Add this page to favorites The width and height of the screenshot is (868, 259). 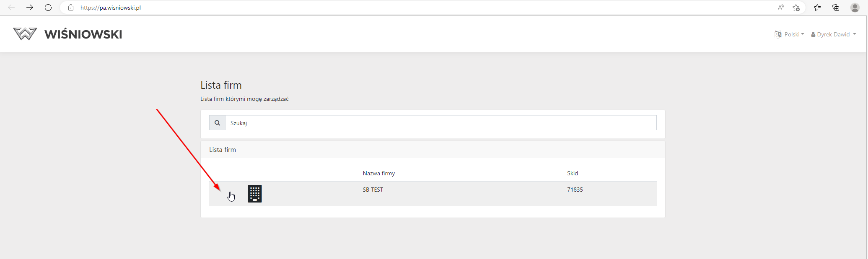click(796, 8)
